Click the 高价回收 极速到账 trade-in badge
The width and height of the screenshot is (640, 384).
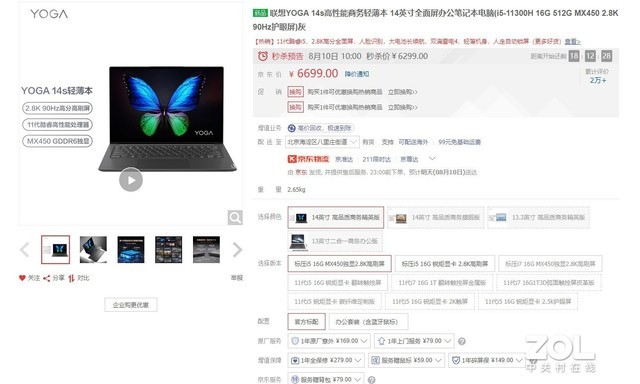(320, 128)
